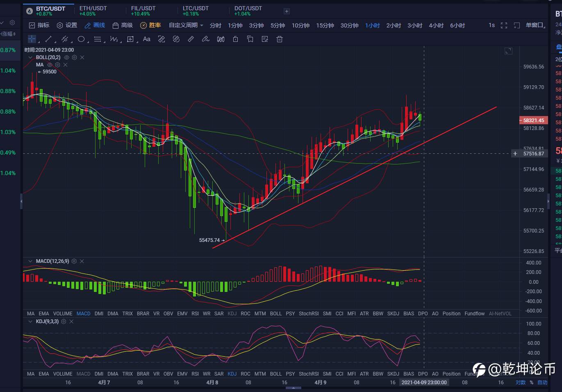Switch to the DOT/USDT tab
This screenshot has height=392, width=562.
point(248,11)
